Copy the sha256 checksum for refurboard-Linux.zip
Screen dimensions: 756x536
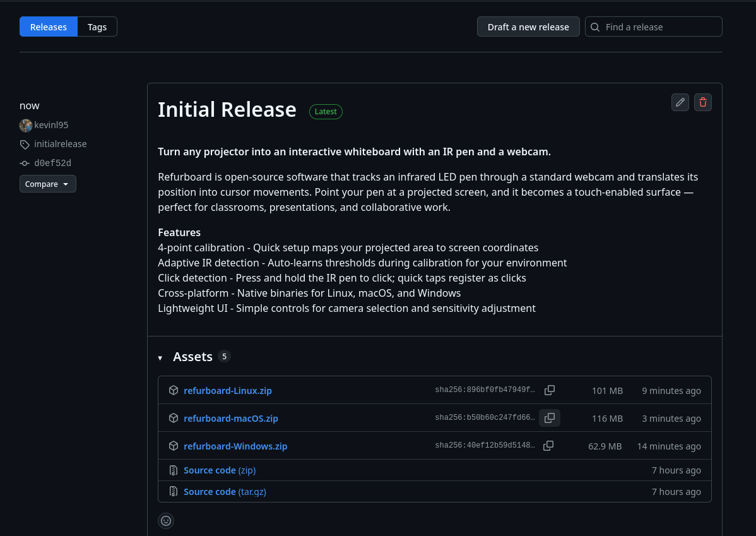549,390
